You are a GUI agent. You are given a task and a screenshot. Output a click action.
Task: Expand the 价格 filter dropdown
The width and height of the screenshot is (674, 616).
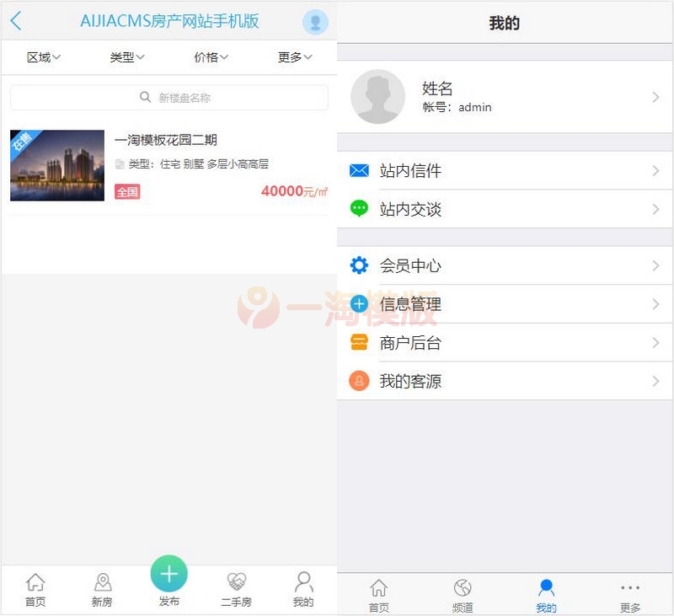pos(210,57)
